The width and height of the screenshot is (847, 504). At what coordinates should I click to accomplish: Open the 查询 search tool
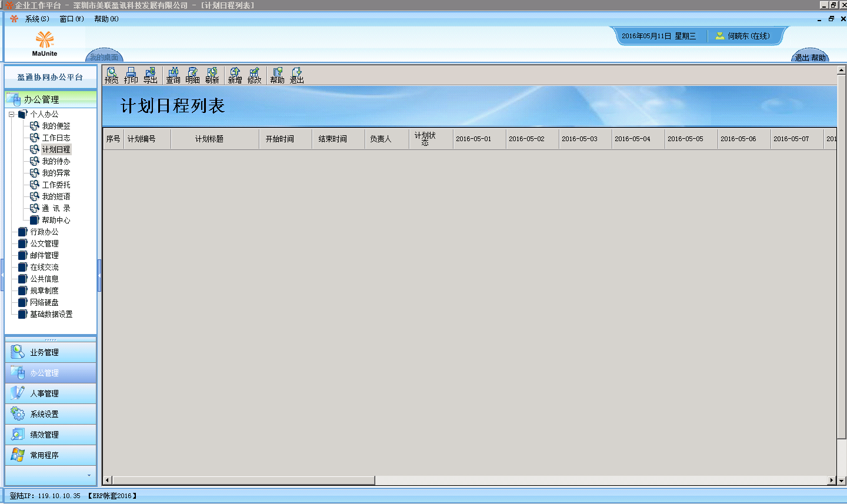click(173, 75)
